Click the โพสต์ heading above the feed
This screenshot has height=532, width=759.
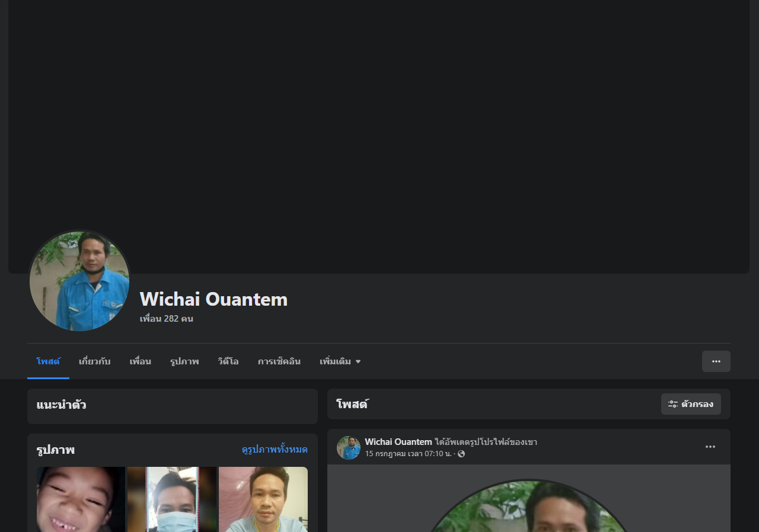click(x=352, y=405)
